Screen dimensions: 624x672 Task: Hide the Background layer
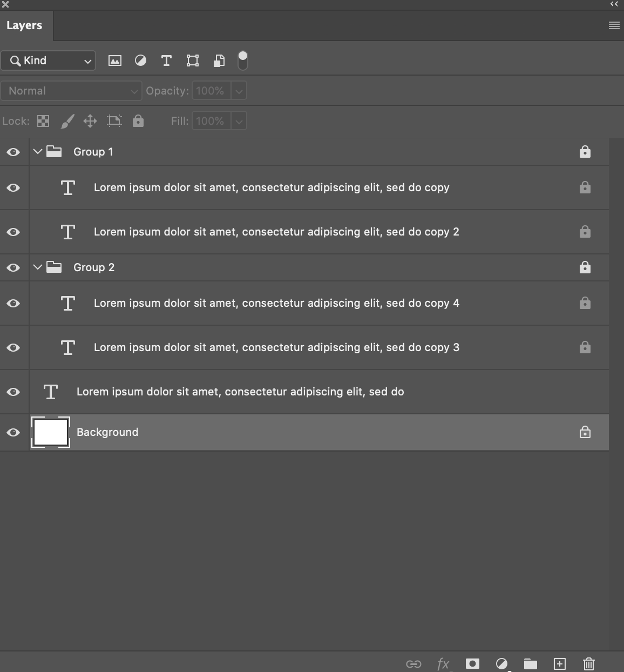(x=13, y=432)
